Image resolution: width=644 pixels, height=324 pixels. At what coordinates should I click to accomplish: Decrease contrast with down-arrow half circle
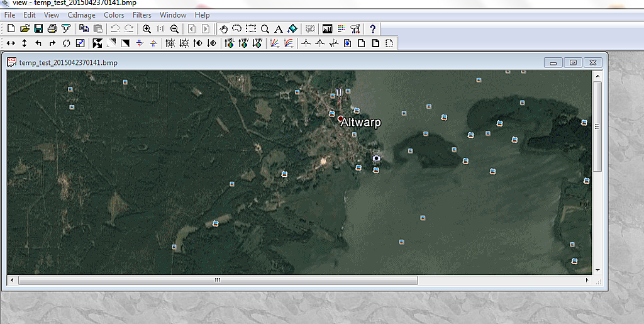[x=212, y=43]
